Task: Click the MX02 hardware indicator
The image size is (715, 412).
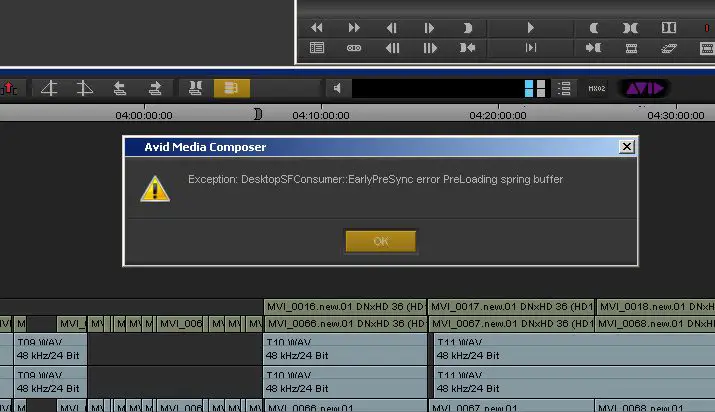Action: coord(596,88)
